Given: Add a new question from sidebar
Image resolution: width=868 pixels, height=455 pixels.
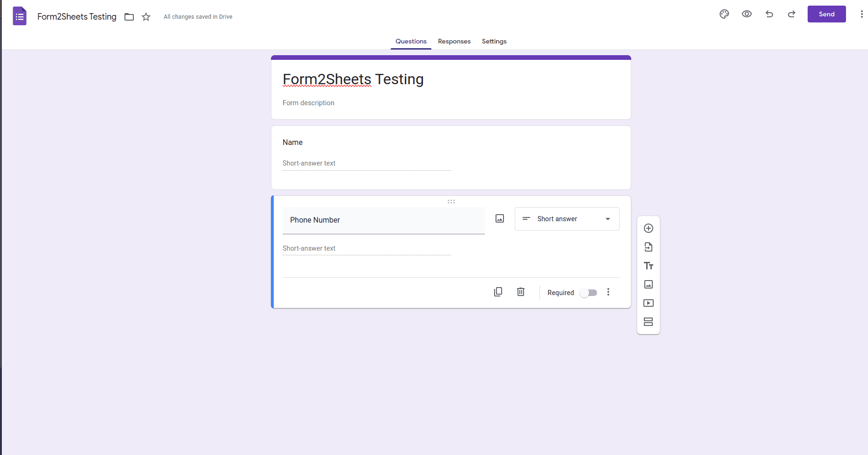Looking at the screenshot, I should tap(649, 228).
